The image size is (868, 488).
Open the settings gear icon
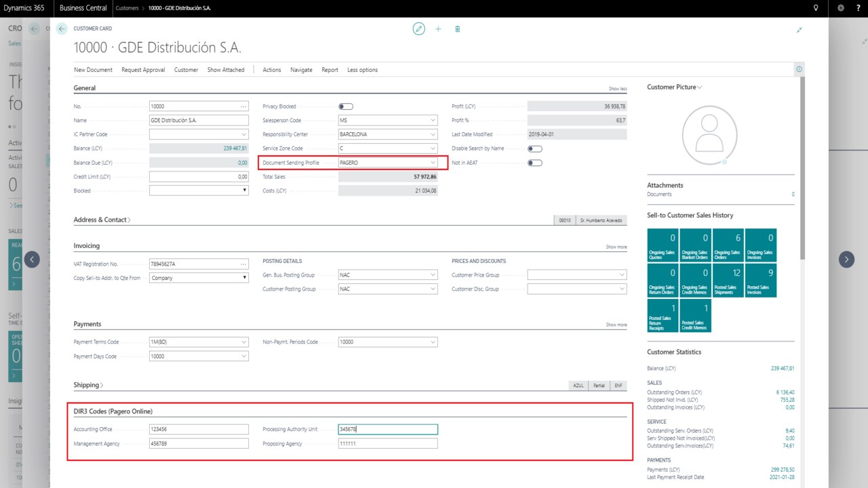(x=841, y=8)
